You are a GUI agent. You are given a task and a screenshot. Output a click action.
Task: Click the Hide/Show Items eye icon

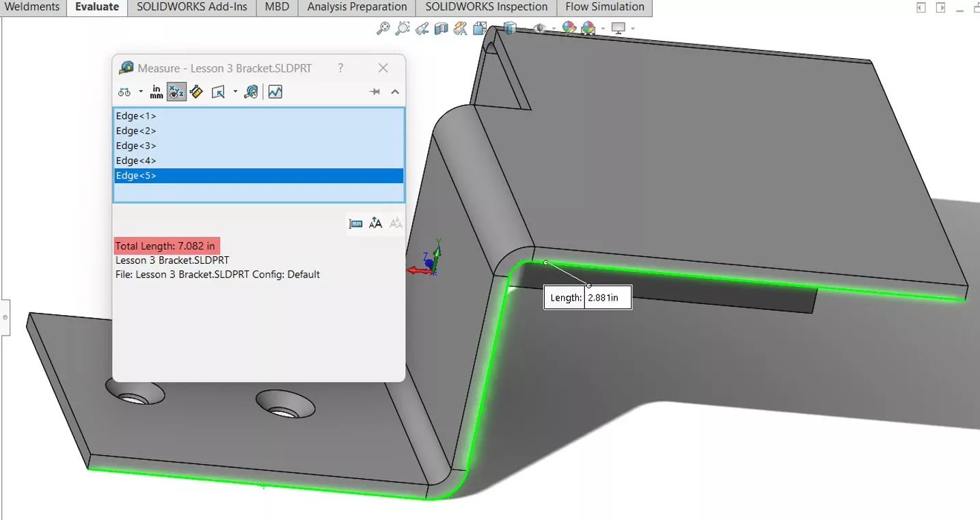point(539,28)
